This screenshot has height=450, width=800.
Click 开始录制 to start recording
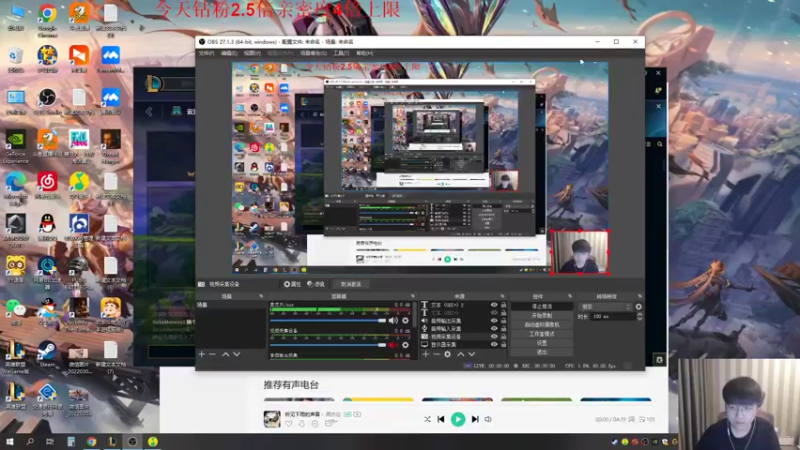[542, 316]
